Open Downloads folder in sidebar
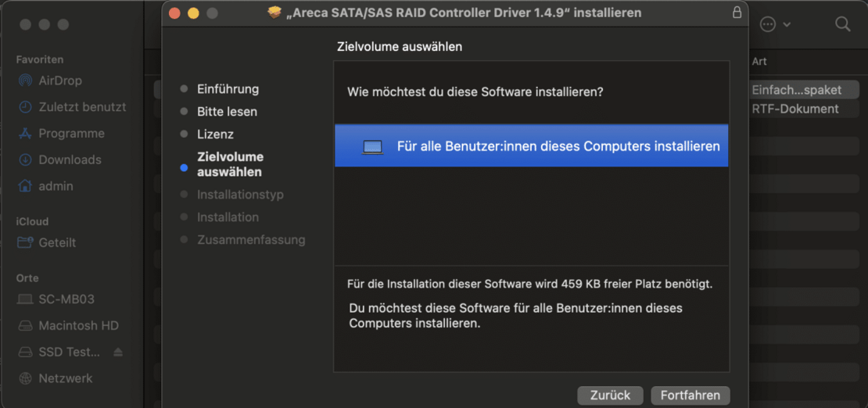Image resolution: width=868 pixels, height=408 pixels. [x=70, y=160]
